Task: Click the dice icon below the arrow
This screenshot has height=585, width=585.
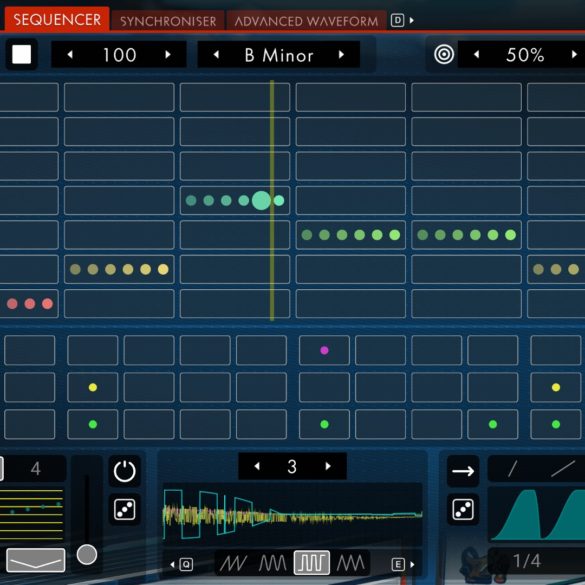Action: click(x=463, y=509)
